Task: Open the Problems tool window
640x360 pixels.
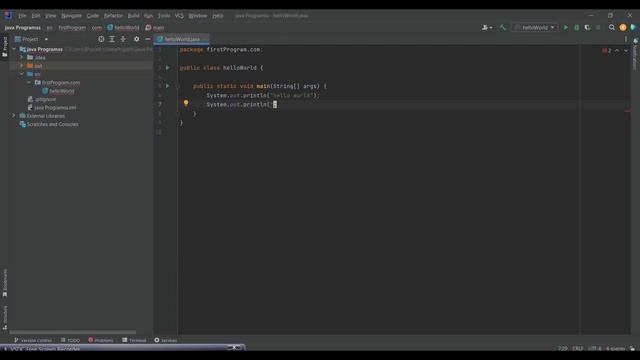Action: point(101,340)
